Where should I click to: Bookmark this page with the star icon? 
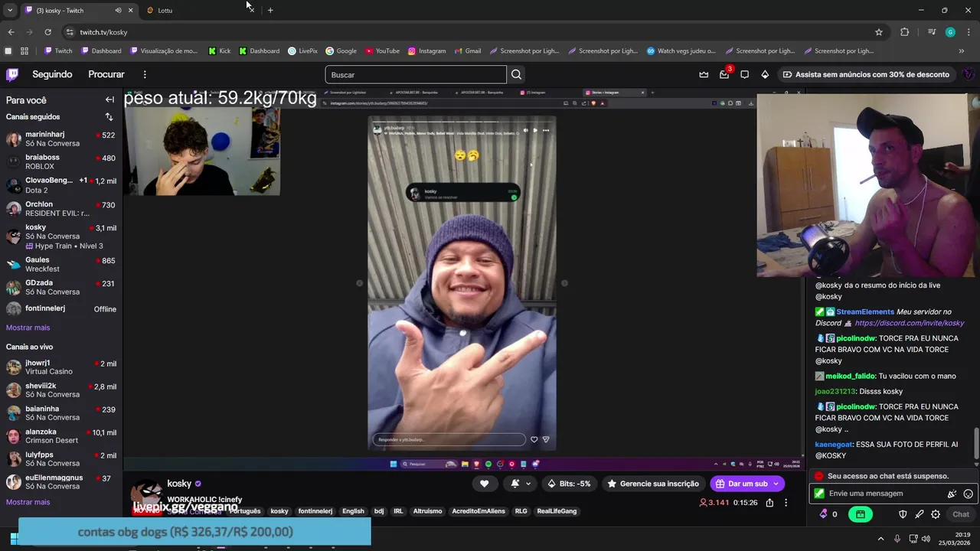[879, 32]
